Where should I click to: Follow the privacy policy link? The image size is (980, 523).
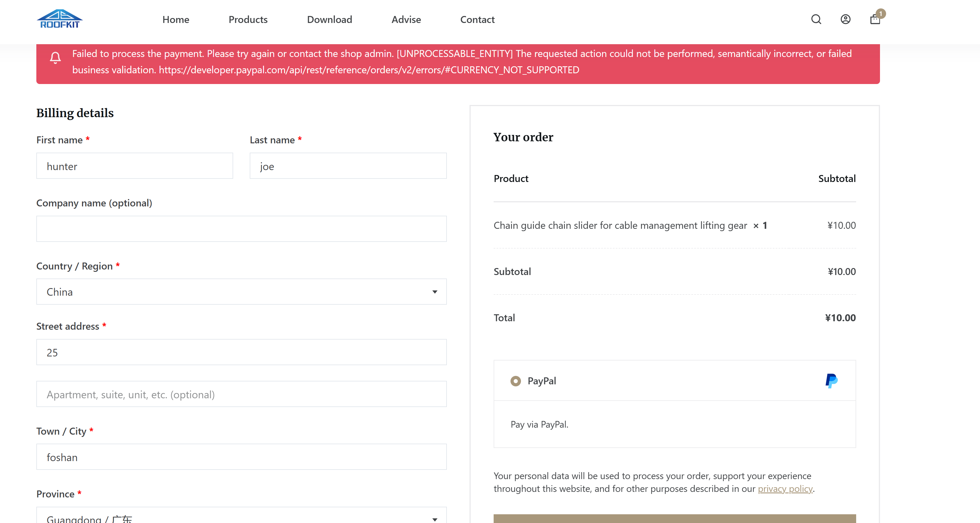(785, 489)
